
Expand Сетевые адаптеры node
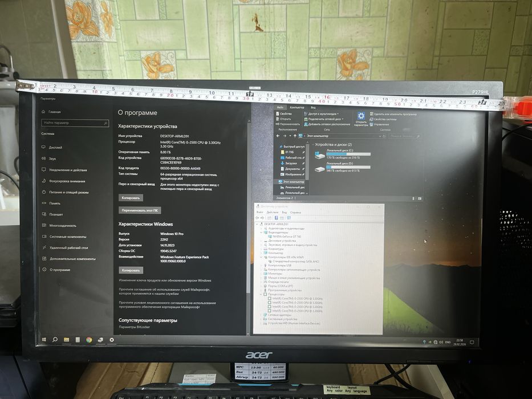pyautogui.click(x=261, y=315)
